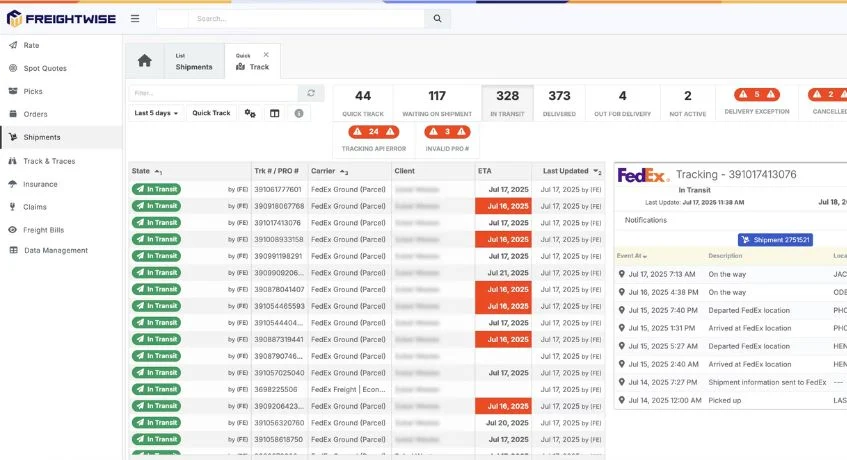The height and width of the screenshot is (460, 847).
Task: Click into the Search field
Action: pyautogui.click(x=306, y=18)
